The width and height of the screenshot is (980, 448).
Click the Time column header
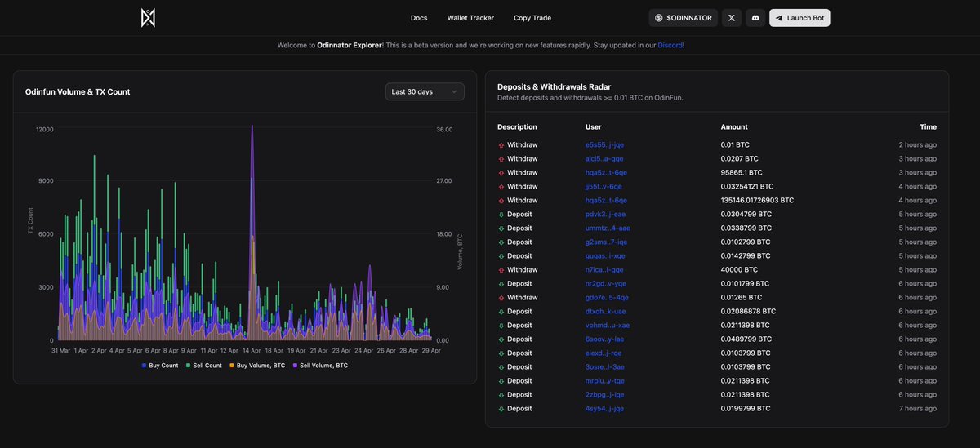[929, 127]
